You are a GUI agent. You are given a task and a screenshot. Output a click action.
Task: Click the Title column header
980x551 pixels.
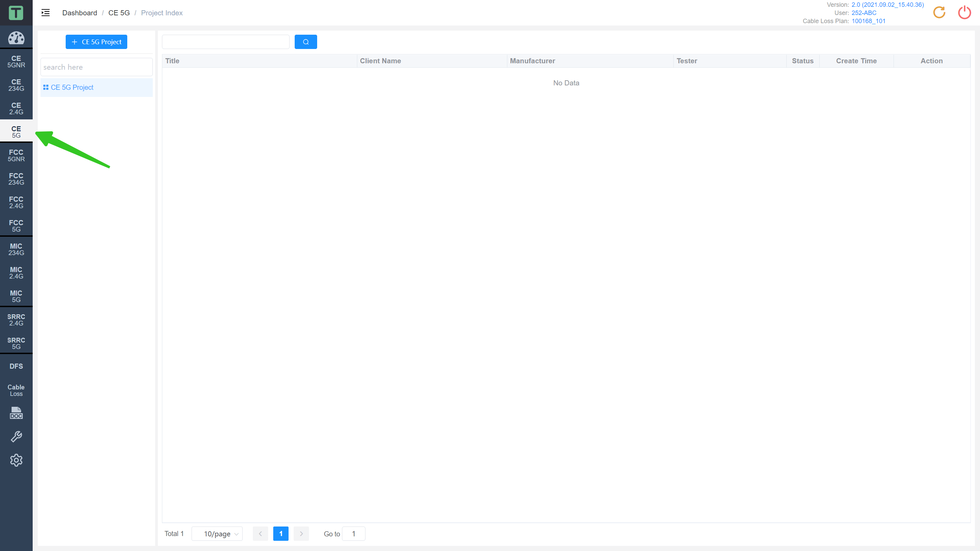coord(259,61)
